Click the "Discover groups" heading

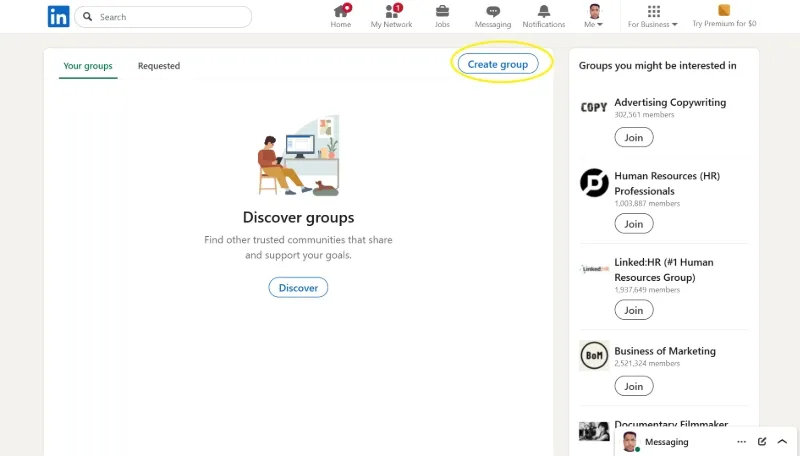pos(298,217)
